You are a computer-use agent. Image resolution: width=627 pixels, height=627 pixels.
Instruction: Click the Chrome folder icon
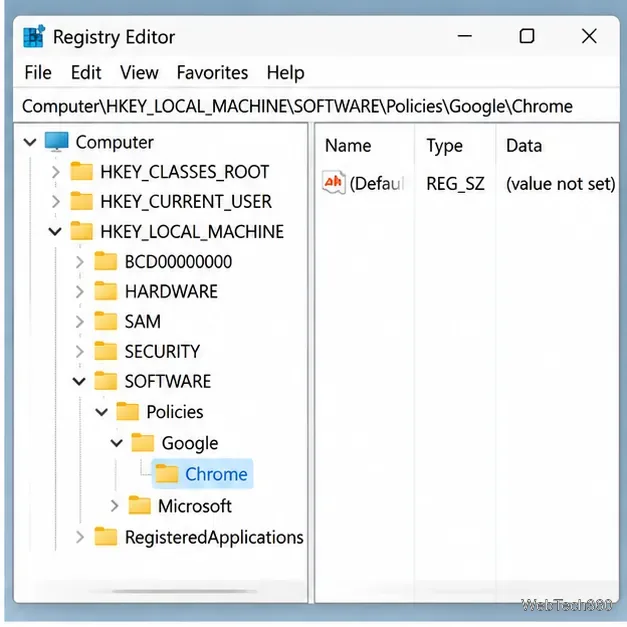[x=167, y=473]
